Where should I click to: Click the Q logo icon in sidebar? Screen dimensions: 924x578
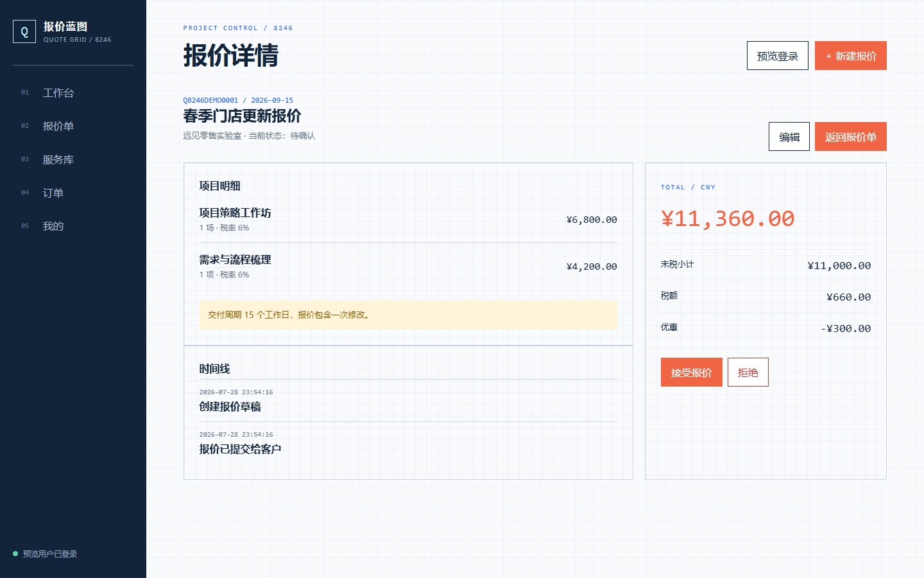pyautogui.click(x=24, y=31)
